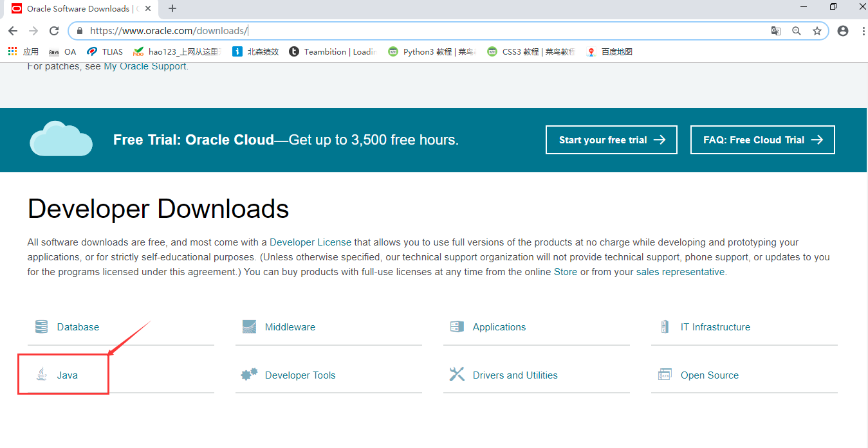Image resolution: width=868 pixels, height=448 pixels.
Task: Click the Applications icon
Action: pos(457,327)
